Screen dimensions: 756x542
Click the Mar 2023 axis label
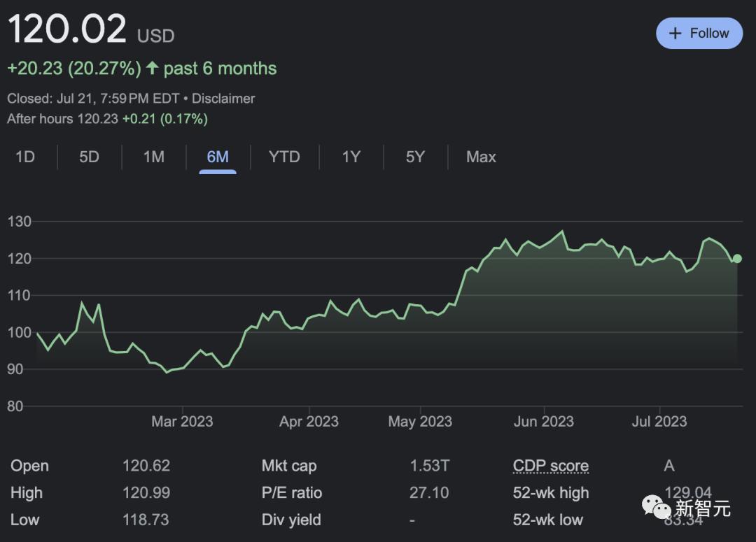[x=182, y=421]
